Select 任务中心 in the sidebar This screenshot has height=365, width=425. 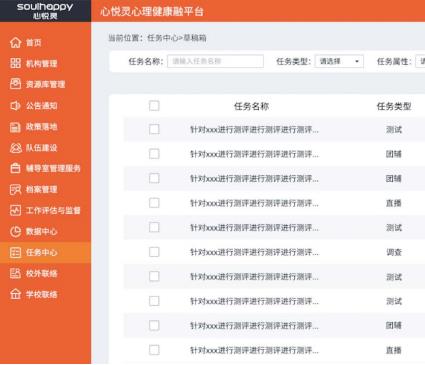45,252
